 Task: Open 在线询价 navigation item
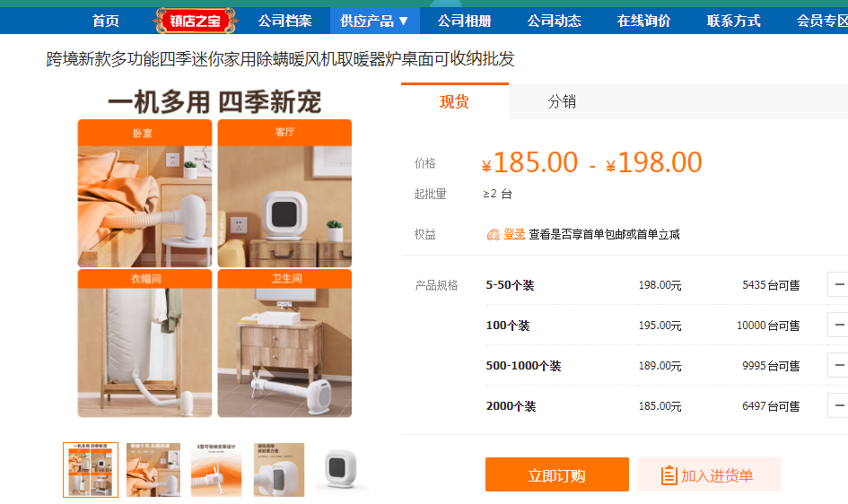(x=644, y=21)
